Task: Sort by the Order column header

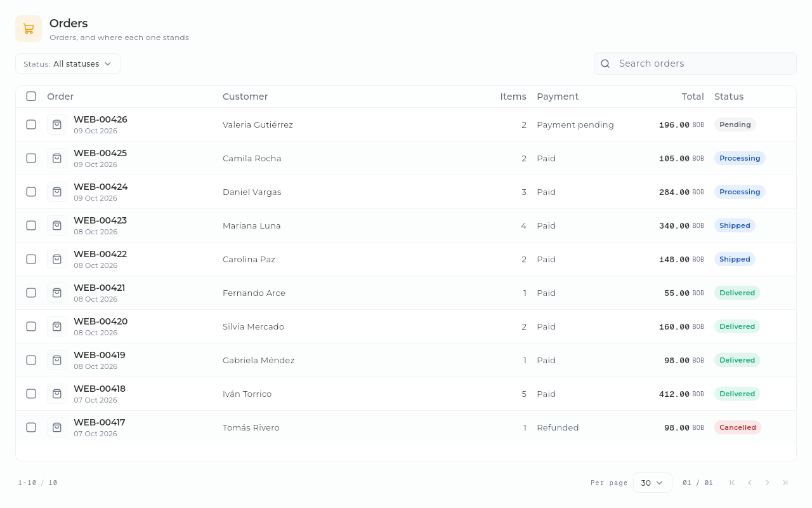Action: (x=60, y=97)
